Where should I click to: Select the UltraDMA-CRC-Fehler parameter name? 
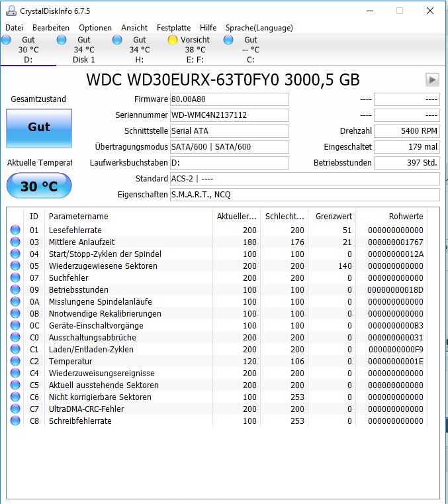click(87, 409)
